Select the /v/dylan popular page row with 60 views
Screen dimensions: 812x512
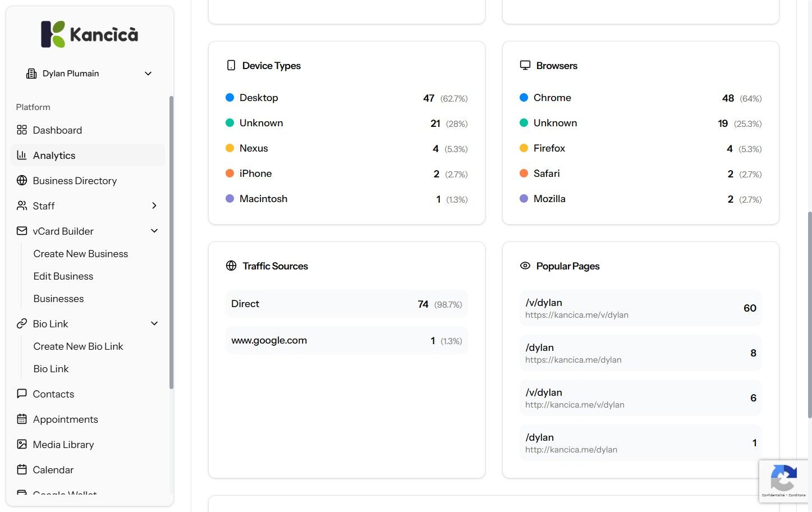(x=640, y=308)
